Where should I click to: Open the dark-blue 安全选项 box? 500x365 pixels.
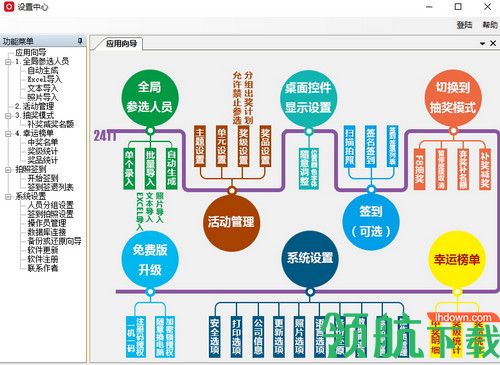click(x=215, y=337)
